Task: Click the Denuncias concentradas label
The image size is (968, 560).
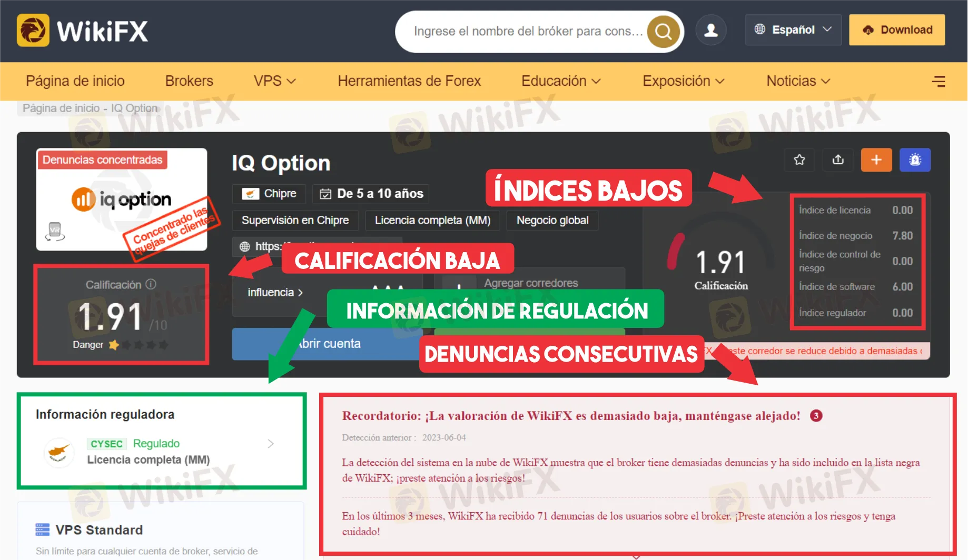Action: coord(102,160)
